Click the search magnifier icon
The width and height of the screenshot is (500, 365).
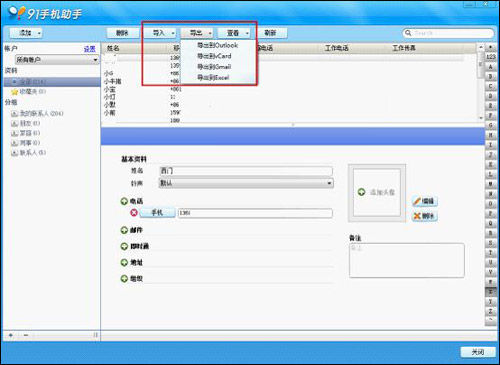tap(408, 33)
